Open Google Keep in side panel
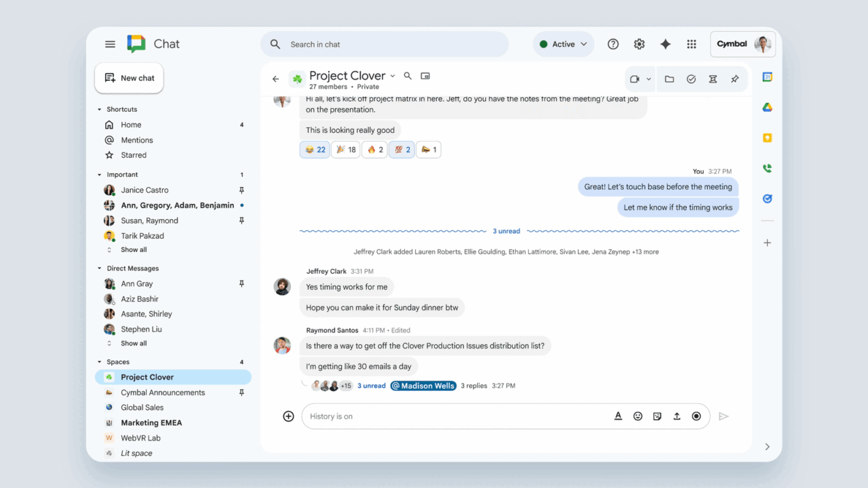The image size is (868, 488). click(767, 138)
